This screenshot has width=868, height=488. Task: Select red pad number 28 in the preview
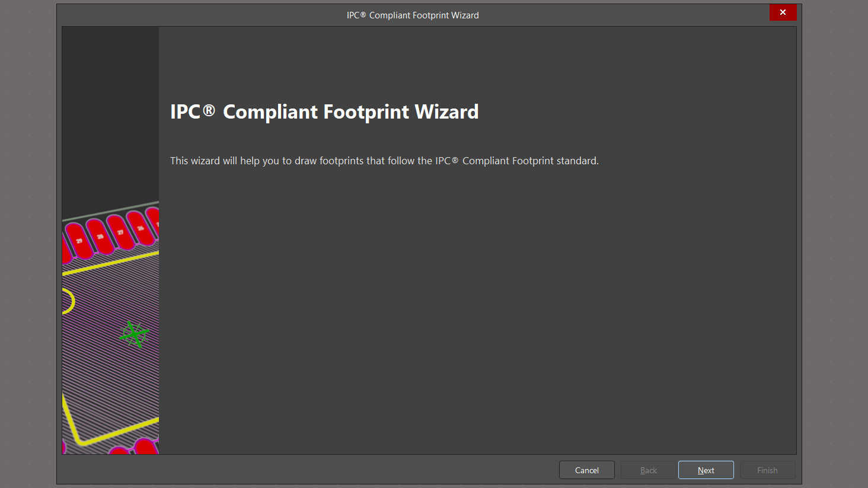point(100,237)
